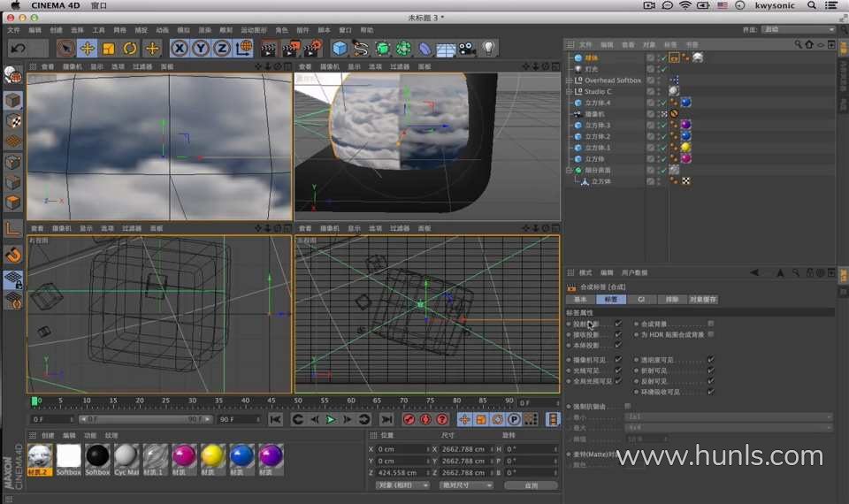Switch to the 排除 tab

[672, 300]
